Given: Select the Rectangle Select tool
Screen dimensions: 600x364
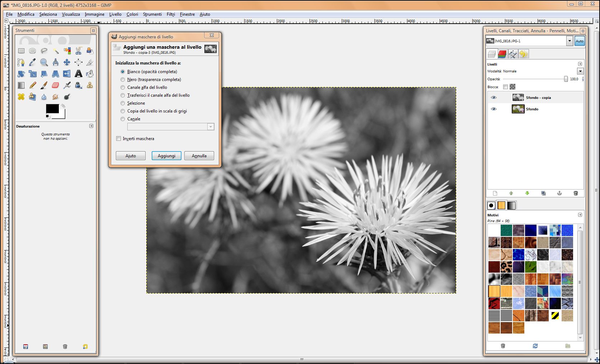Looking at the screenshot, I should (x=21, y=51).
